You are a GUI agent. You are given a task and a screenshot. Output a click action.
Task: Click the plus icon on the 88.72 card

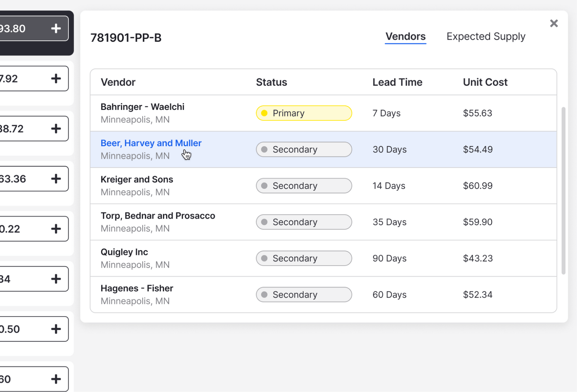coord(56,128)
